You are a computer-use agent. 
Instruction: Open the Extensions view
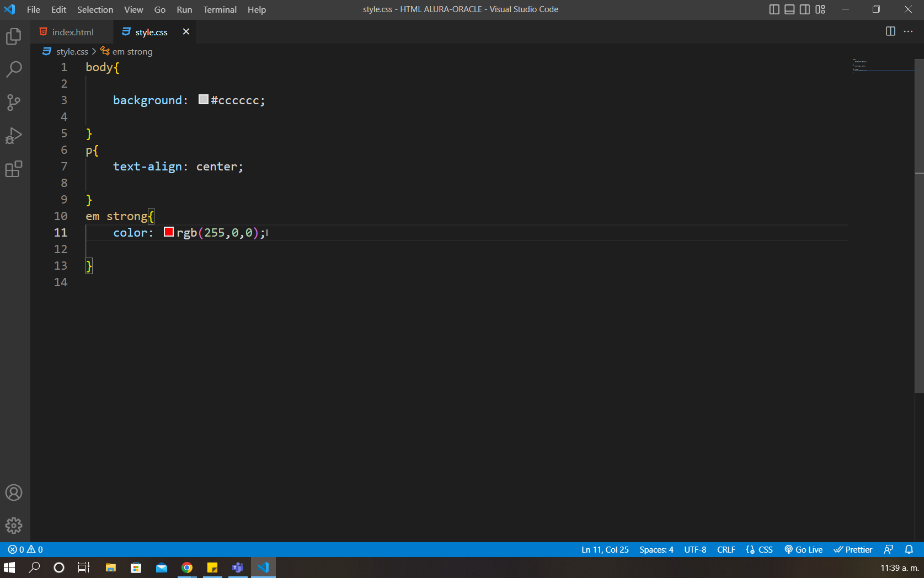14,169
